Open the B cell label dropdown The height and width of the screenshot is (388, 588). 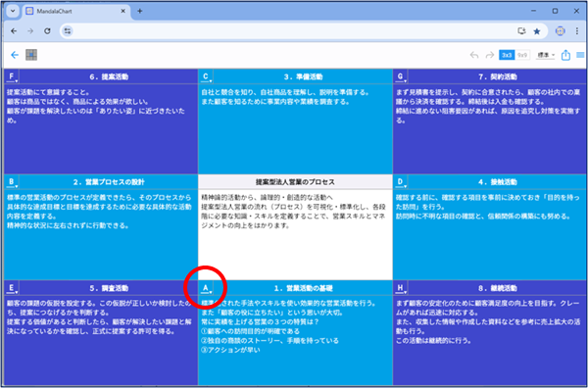point(13,182)
